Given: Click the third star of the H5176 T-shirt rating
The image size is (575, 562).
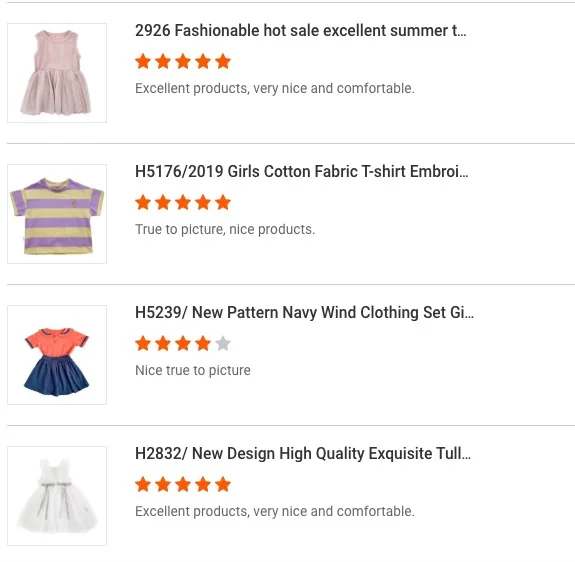Looking at the screenshot, I should point(183,202).
